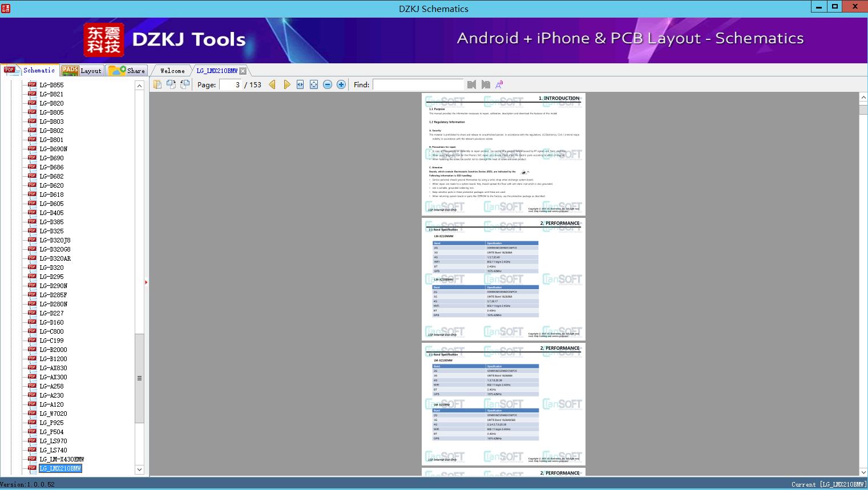This screenshot has height=490, width=868.
Task: Open the LG-D855 schematic
Action: pyautogui.click(x=51, y=85)
